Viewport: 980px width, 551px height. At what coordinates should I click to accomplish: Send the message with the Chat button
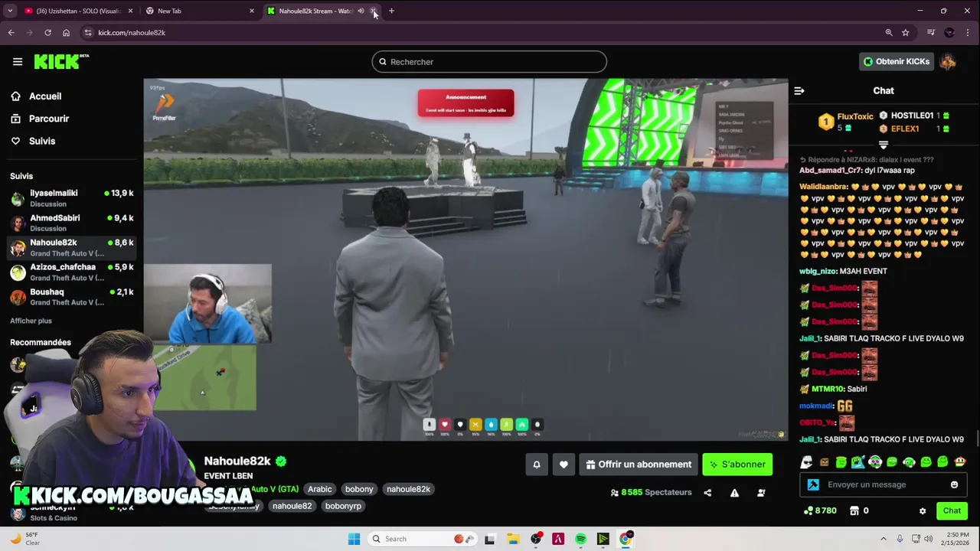pyautogui.click(x=952, y=510)
